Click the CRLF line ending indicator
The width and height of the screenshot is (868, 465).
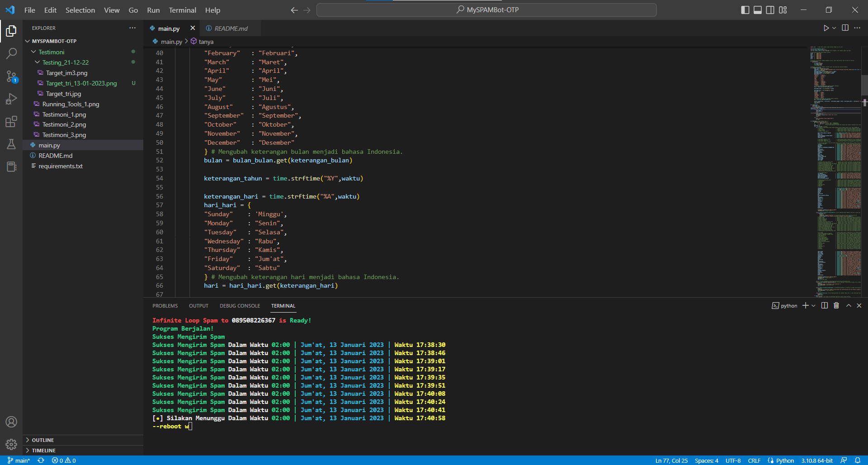point(754,460)
